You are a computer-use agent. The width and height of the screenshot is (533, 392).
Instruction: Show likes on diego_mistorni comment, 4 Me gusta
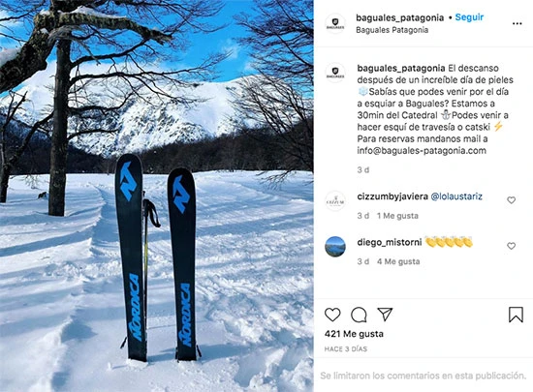tap(398, 261)
